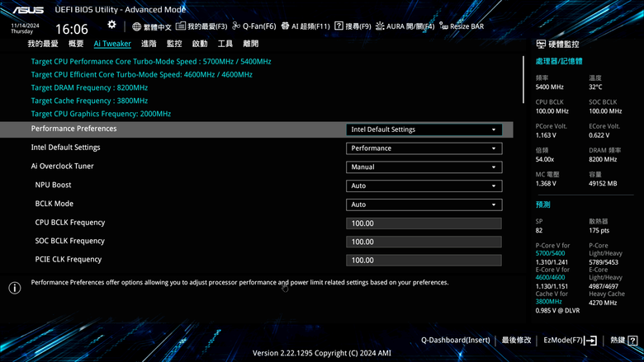Click the 49152 MB capacity value
This screenshot has width=644, height=362.
click(x=603, y=184)
